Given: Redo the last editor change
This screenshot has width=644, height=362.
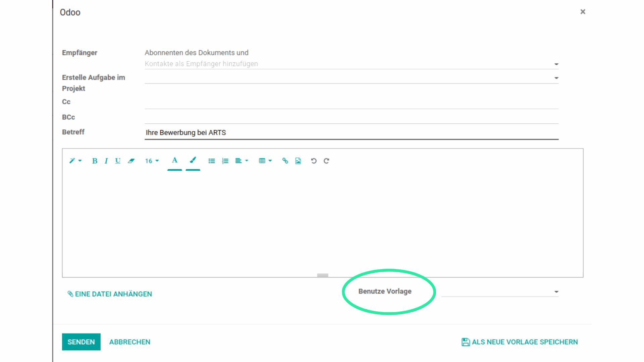Looking at the screenshot, I should [326, 161].
